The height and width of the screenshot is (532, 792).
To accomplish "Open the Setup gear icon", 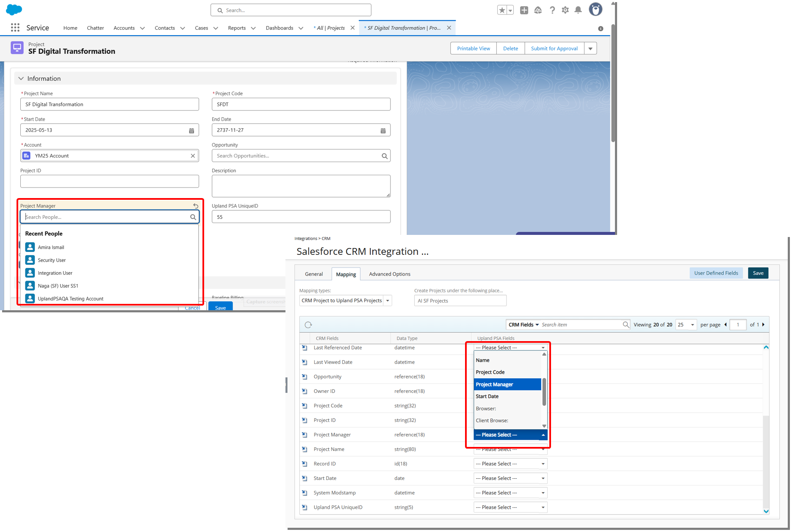I will pyautogui.click(x=565, y=10).
